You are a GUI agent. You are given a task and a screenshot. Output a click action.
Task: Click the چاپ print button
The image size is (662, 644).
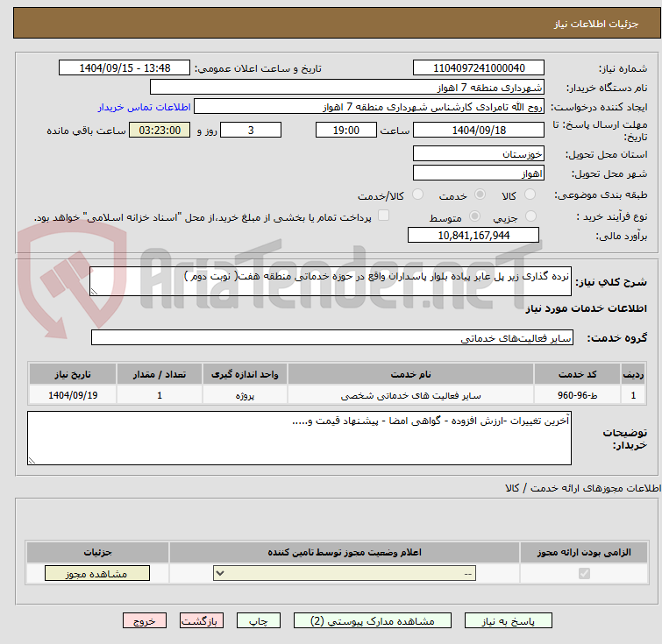[259, 621]
